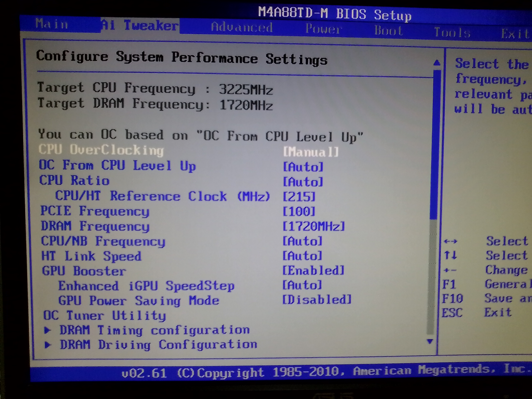Viewport: 532px width, 399px height.
Task: Click the scrollbar up arrow
Action: [437, 63]
